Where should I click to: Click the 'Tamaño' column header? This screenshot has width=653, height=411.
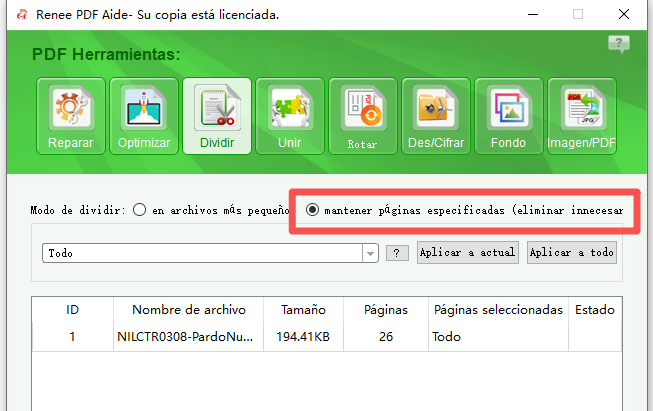(303, 310)
